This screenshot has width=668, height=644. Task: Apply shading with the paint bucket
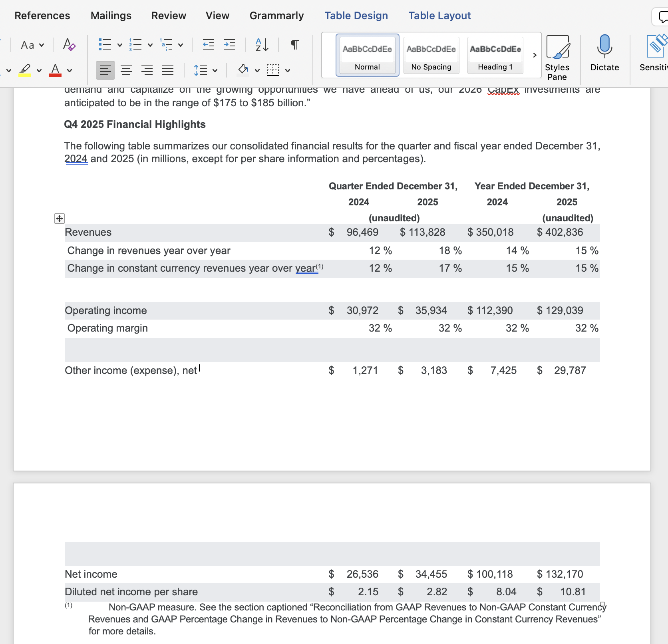click(243, 70)
